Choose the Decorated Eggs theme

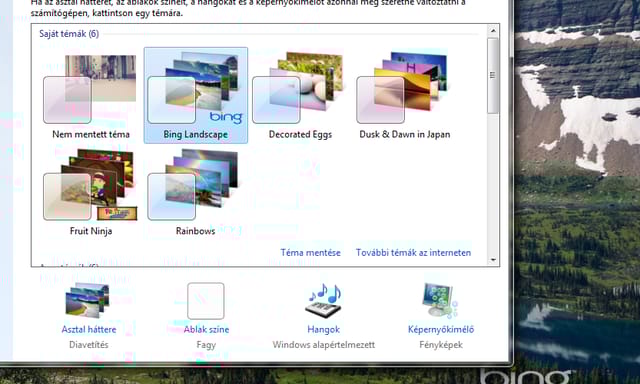(300, 95)
